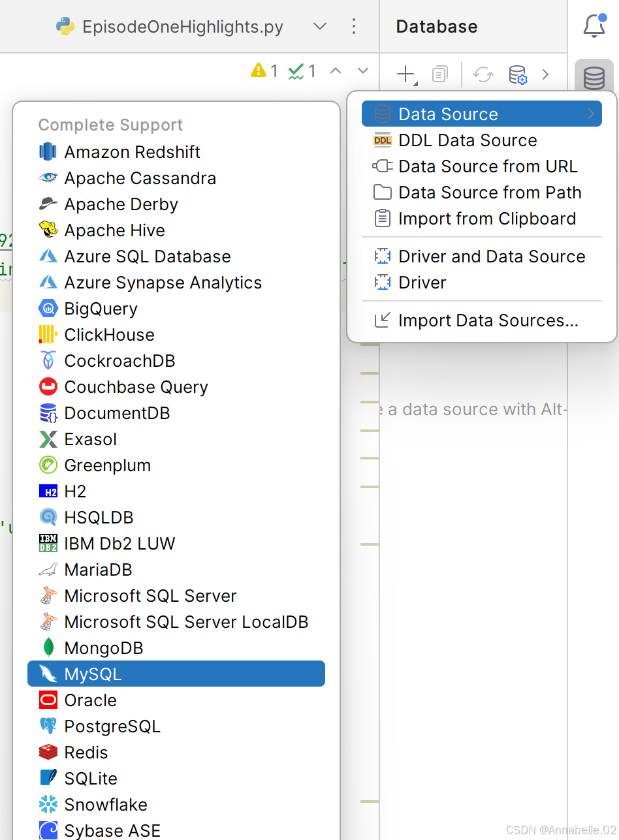The image size is (619, 840).
Task: Select the CockroachDB icon
Action: point(48,361)
